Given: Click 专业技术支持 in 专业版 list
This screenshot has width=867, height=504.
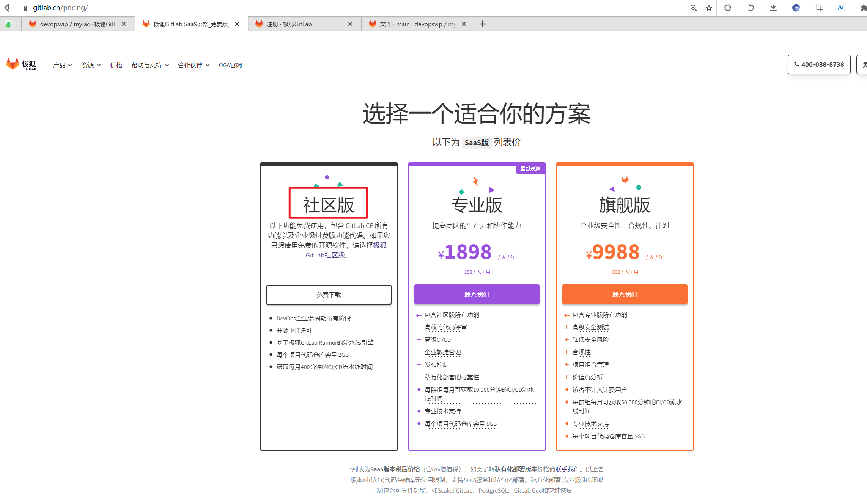Looking at the screenshot, I should click(442, 411).
